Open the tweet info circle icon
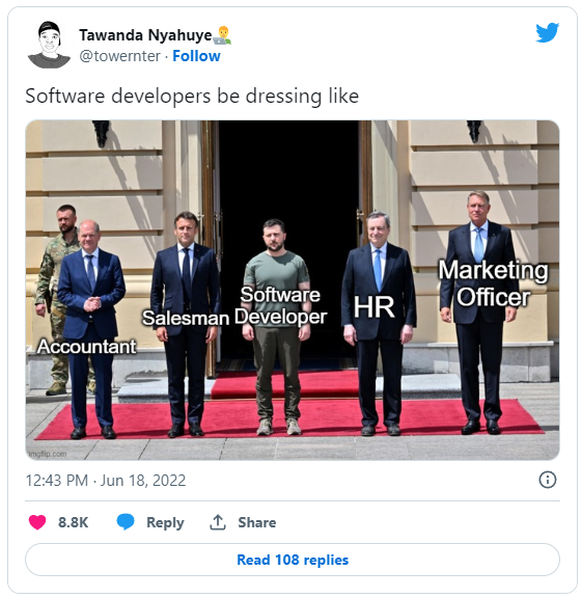The height and width of the screenshot is (598, 582). tap(548, 480)
